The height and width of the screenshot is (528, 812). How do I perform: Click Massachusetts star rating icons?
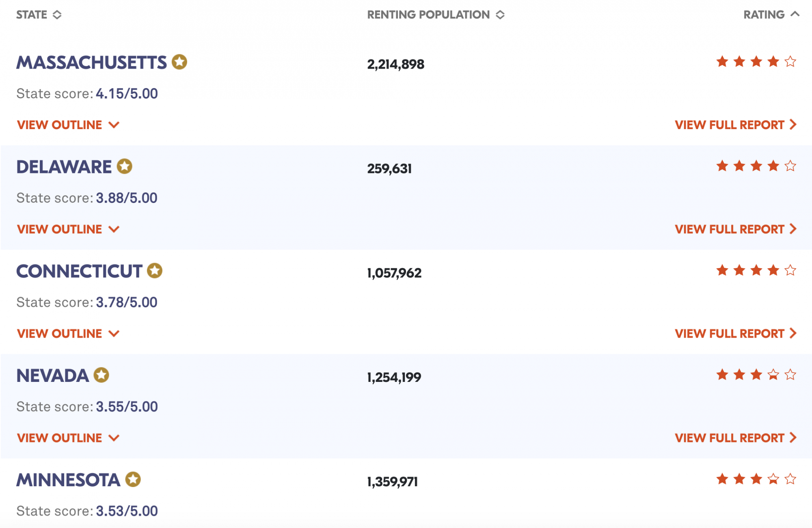point(756,62)
